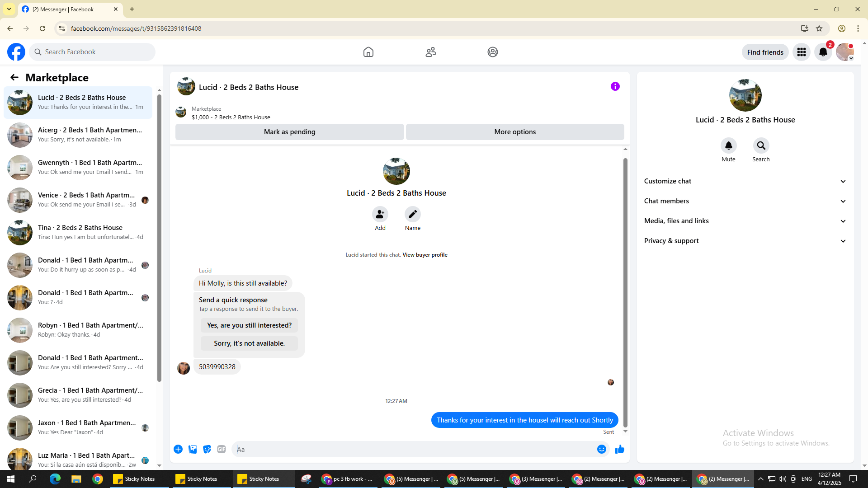The height and width of the screenshot is (488, 868).
Task: Open More options for the listing
Action: pos(515,132)
